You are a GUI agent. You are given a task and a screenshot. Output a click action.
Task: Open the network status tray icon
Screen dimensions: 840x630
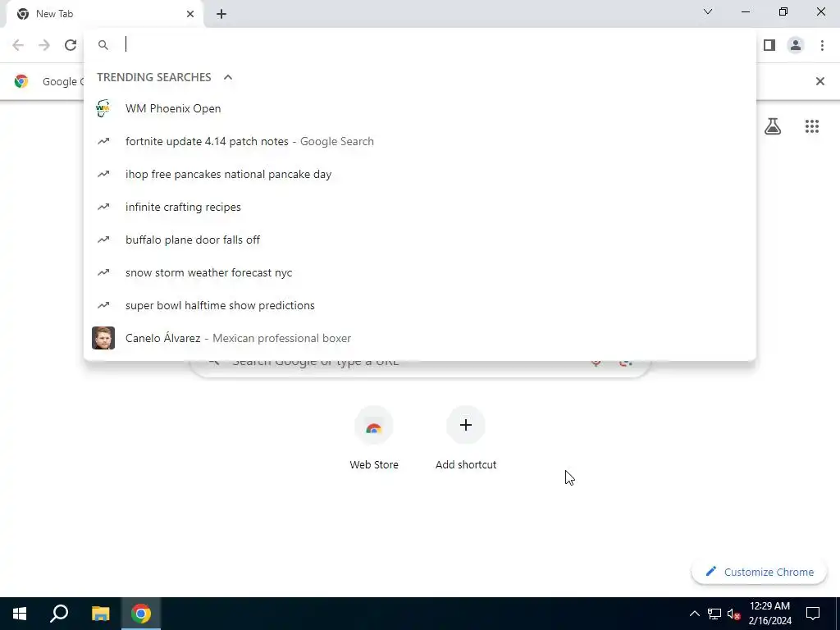(714, 614)
